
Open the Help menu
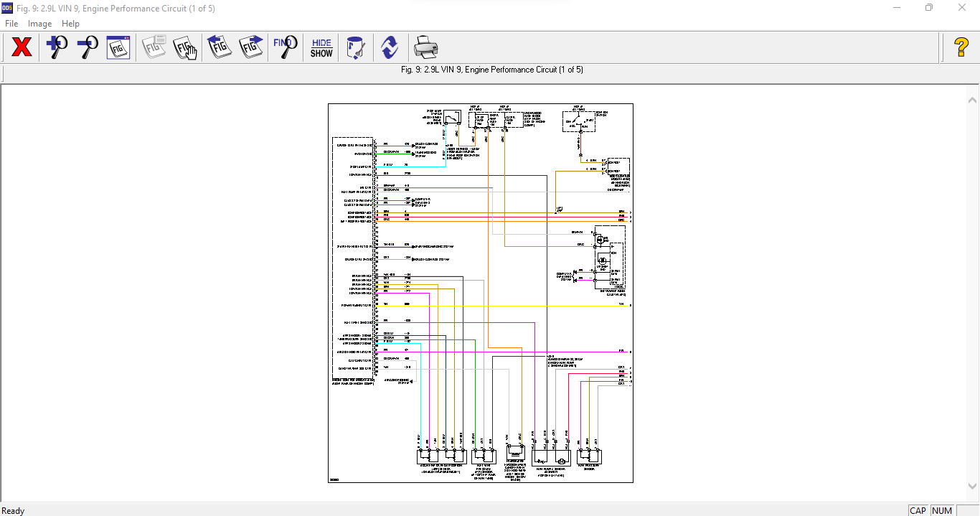point(70,24)
